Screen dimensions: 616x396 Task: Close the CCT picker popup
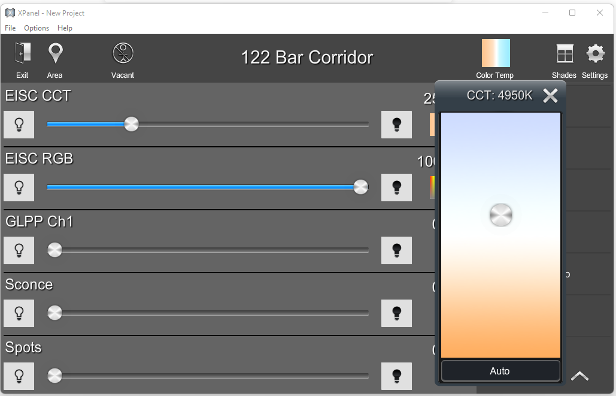550,95
